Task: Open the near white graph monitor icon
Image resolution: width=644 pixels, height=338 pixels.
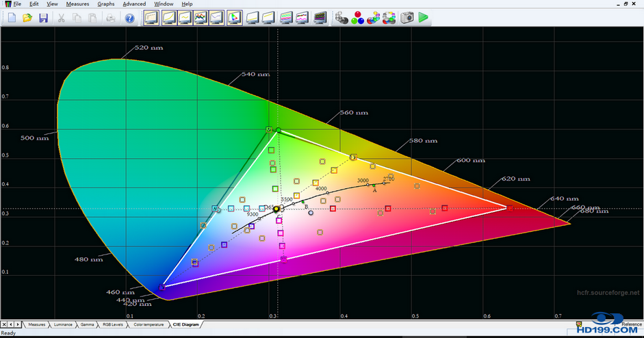Action: [268, 18]
